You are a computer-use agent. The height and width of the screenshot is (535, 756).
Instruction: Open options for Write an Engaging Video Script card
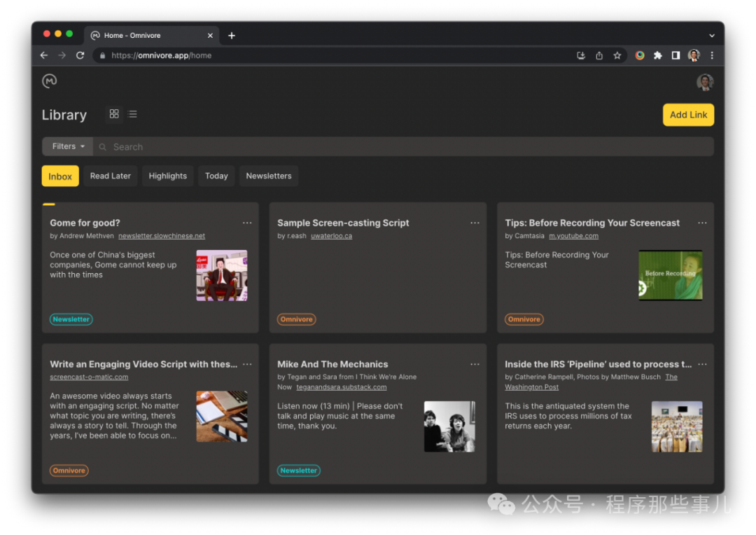pyautogui.click(x=247, y=364)
